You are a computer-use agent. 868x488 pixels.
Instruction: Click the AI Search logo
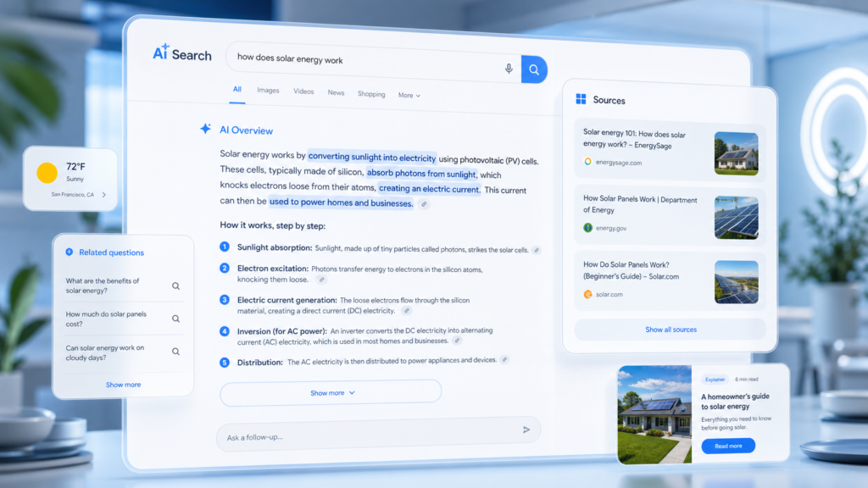(x=182, y=53)
